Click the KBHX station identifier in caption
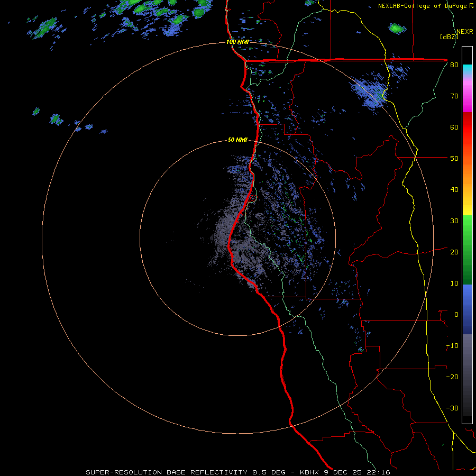 [x=310, y=472]
